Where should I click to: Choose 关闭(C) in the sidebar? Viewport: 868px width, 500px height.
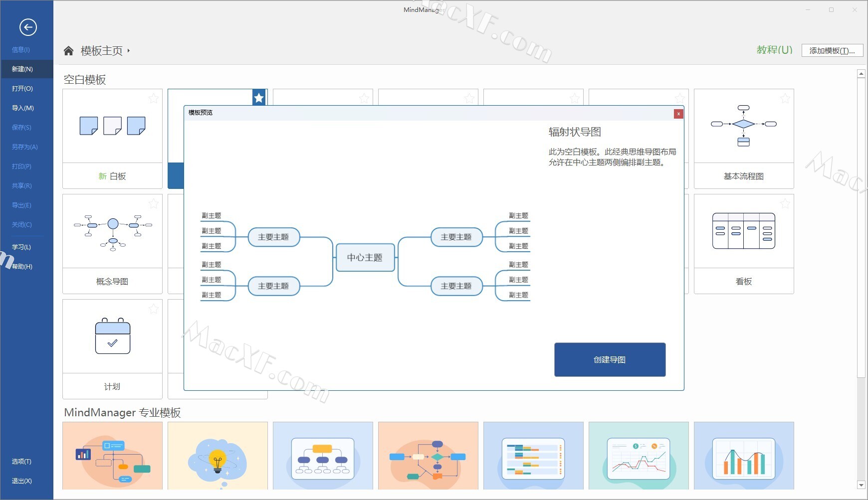[x=21, y=224]
